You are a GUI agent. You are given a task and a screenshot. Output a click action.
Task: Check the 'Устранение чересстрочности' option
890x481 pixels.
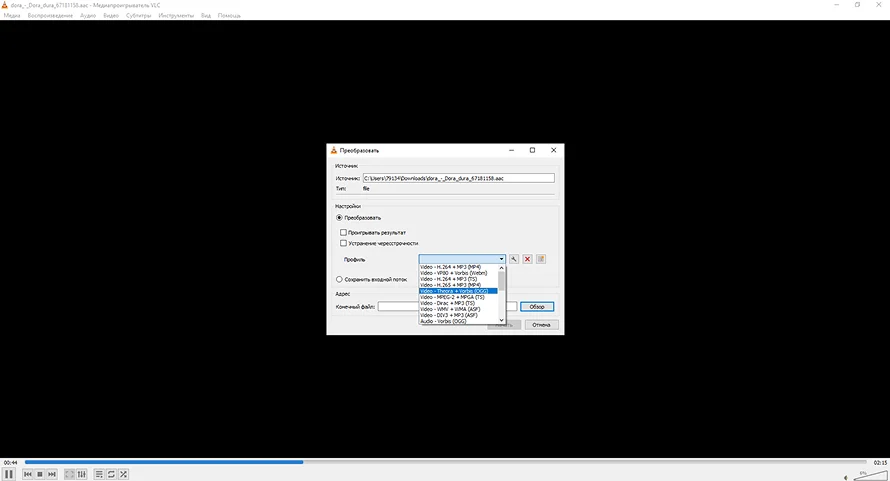tap(343, 243)
